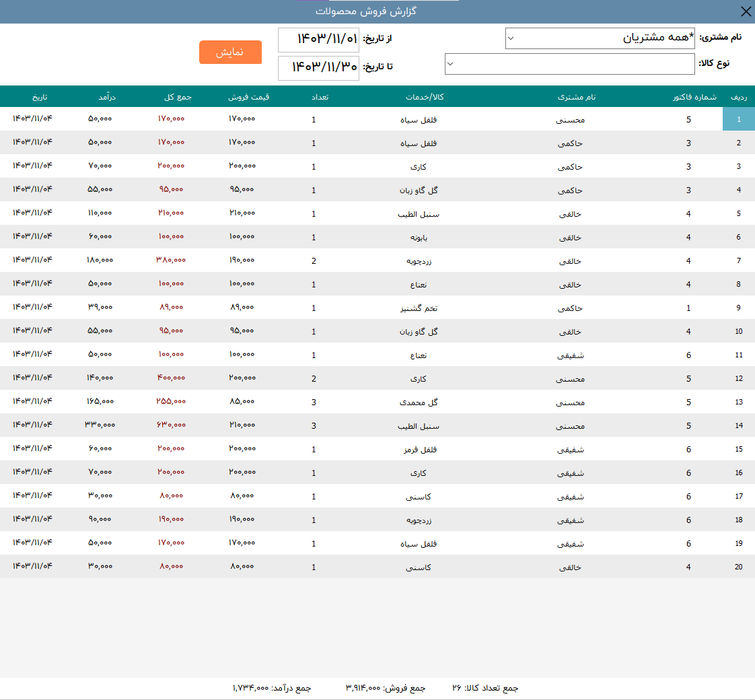Click the تا تاریخ end date field
Image resolution: width=755 pixels, height=700 pixels.
tap(318, 67)
